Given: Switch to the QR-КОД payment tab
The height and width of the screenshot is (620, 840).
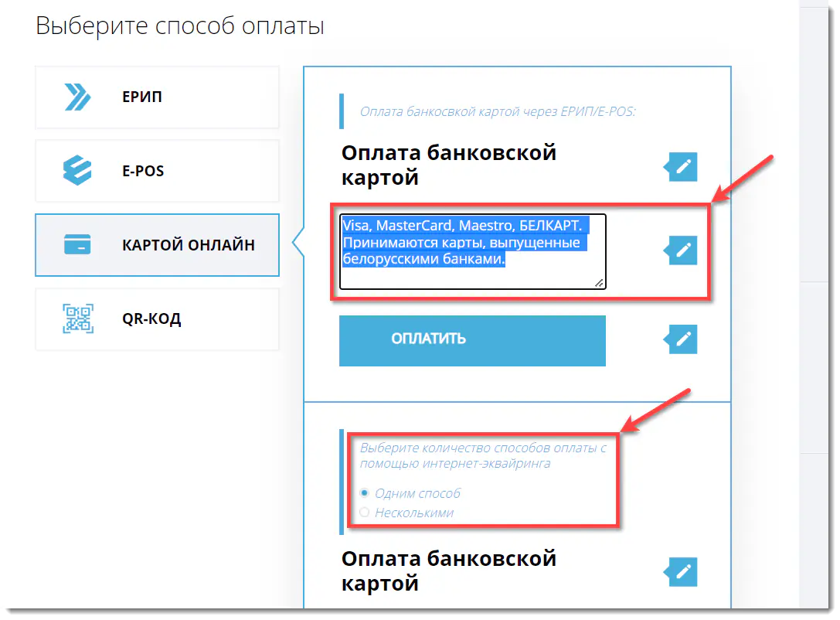Looking at the screenshot, I should coord(157,319).
